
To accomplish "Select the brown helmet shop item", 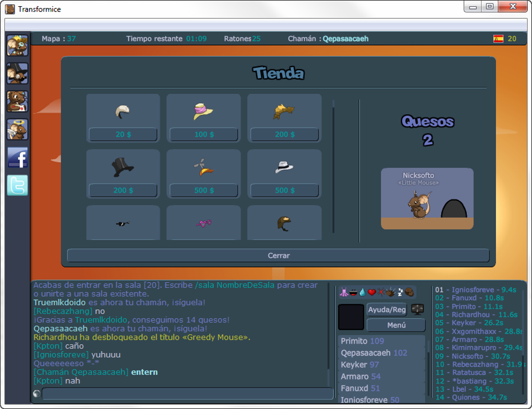I will point(284,223).
